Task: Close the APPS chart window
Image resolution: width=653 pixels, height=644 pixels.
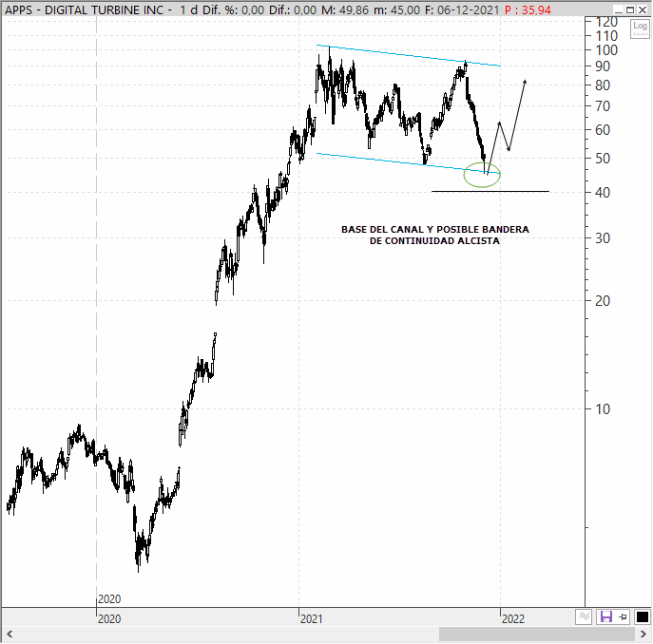Action: 643,9
